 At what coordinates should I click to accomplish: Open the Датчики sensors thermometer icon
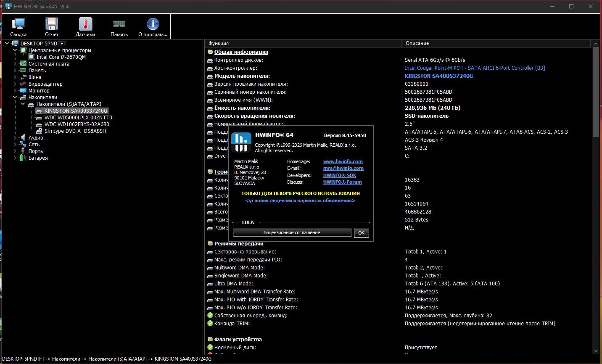[x=85, y=27]
